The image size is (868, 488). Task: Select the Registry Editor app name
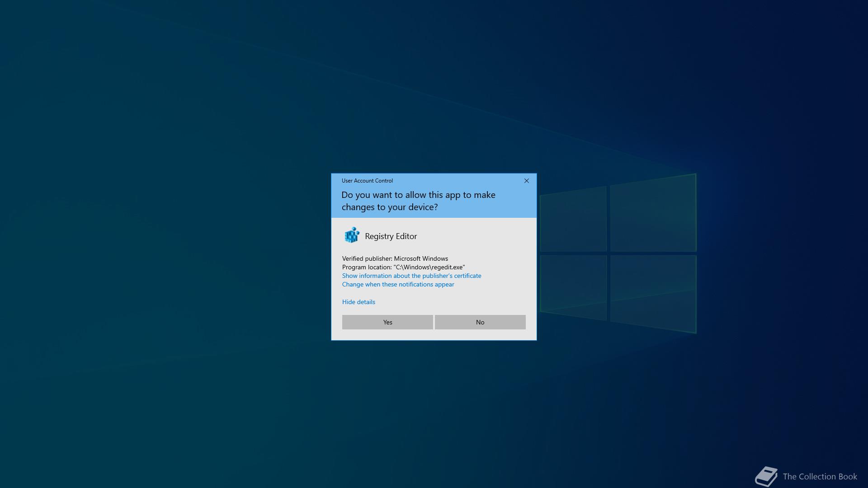point(391,236)
